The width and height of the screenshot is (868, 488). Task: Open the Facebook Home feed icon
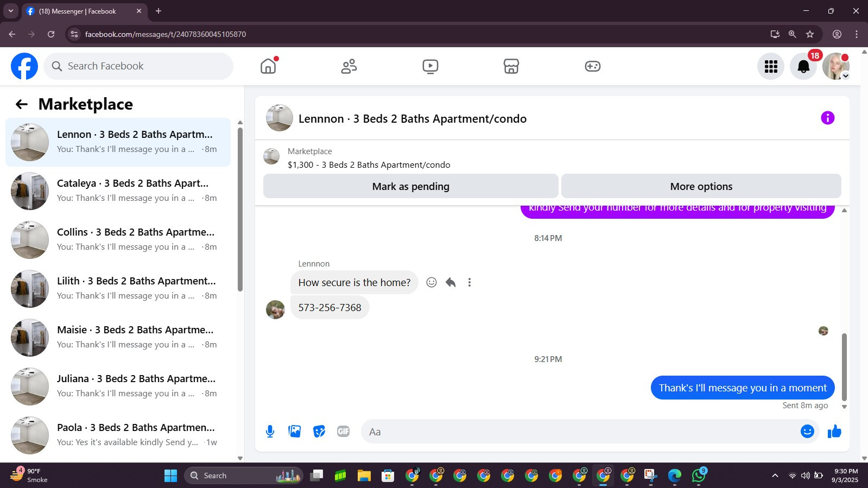tap(268, 66)
